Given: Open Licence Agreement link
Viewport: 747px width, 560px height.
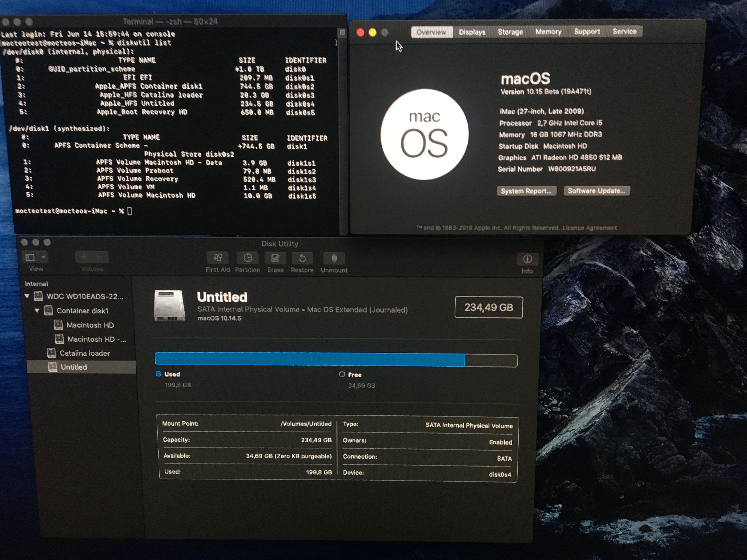Looking at the screenshot, I should 590,228.
